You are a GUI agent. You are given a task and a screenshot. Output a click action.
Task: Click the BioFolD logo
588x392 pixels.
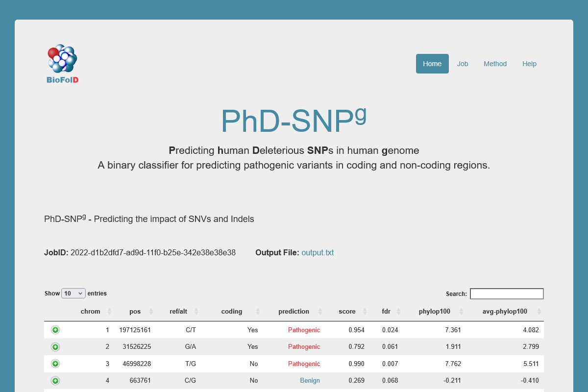62,63
